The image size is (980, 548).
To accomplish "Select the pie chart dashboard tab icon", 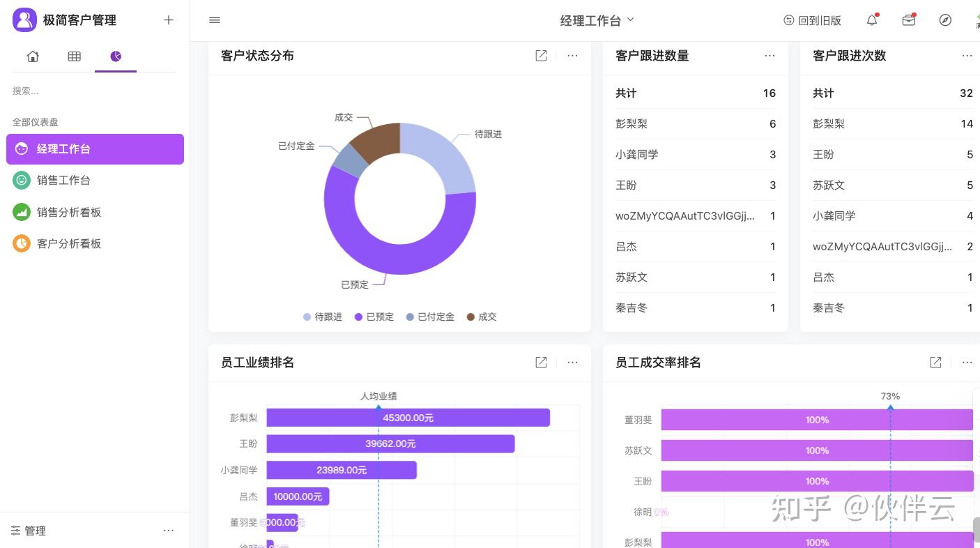I will (116, 56).
